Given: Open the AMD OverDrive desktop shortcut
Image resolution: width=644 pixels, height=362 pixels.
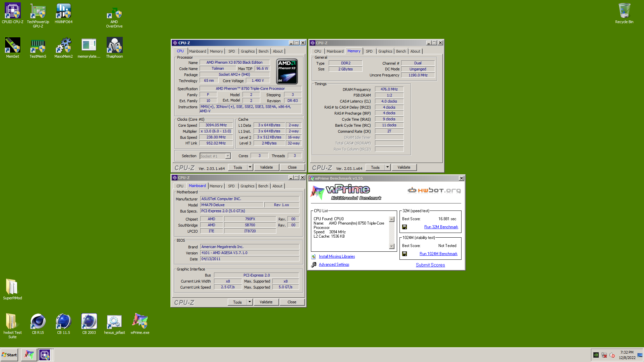Looking at the screenshot, I should 114,17.
